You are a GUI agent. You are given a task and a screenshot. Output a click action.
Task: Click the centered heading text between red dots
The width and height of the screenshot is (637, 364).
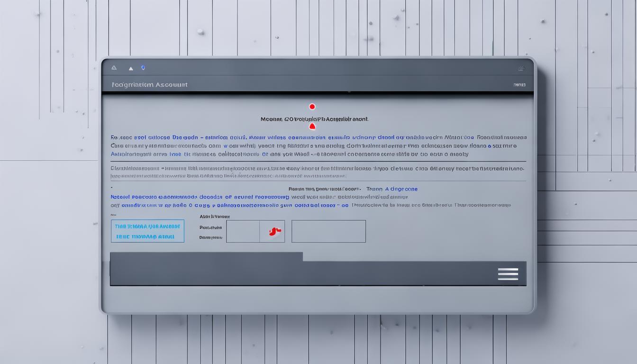point(314,119)
